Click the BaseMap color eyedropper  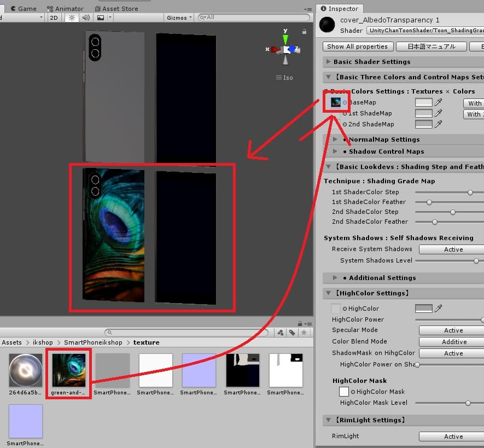pos(438,102)
